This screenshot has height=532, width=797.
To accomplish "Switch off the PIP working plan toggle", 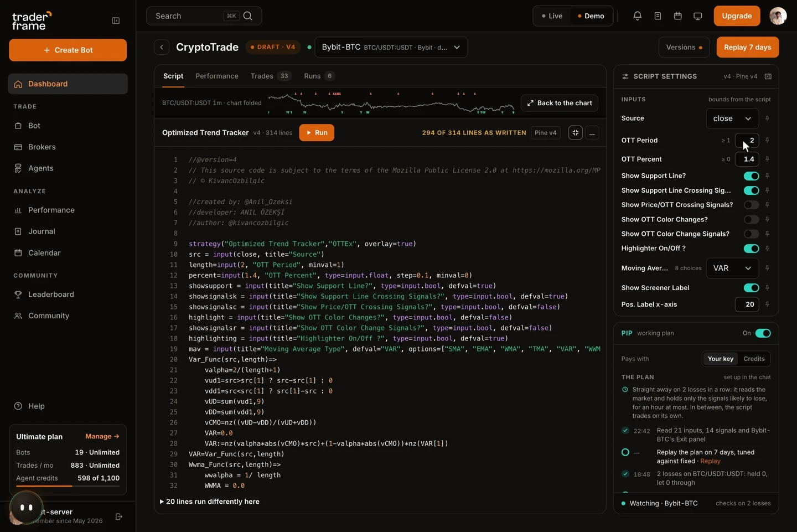I will (x=763, y=333).
